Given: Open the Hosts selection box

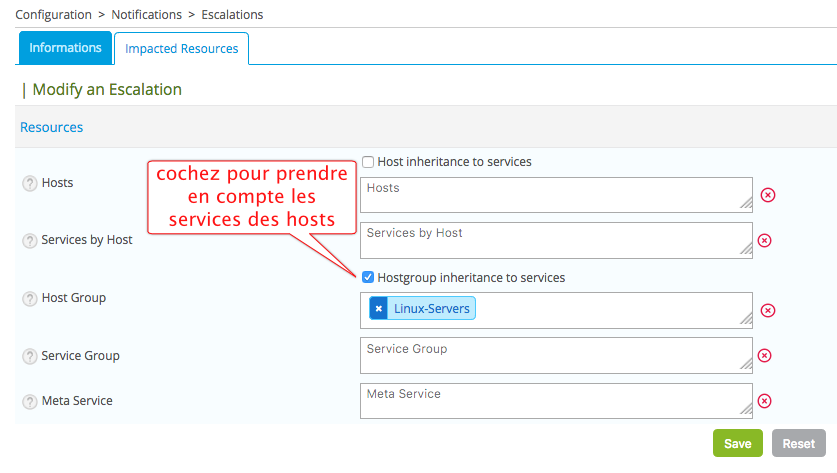Looking at the screenshot, I should tap(555, 195).
